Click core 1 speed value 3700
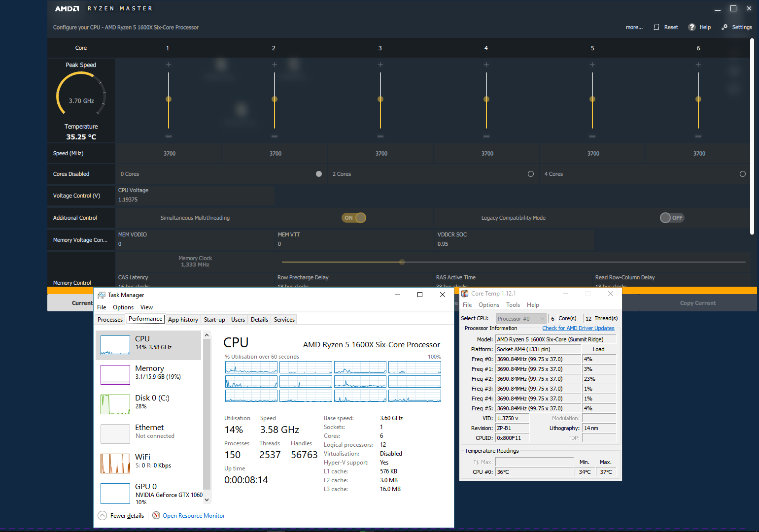The width and height of the screenshot is (759, 532). click(170, 154)
